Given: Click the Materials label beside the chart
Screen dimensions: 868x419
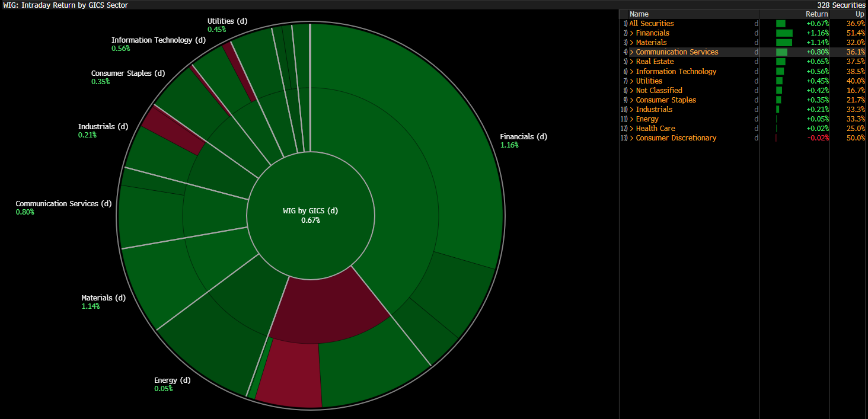Looking at the screenshot, I should coord(103,298).
